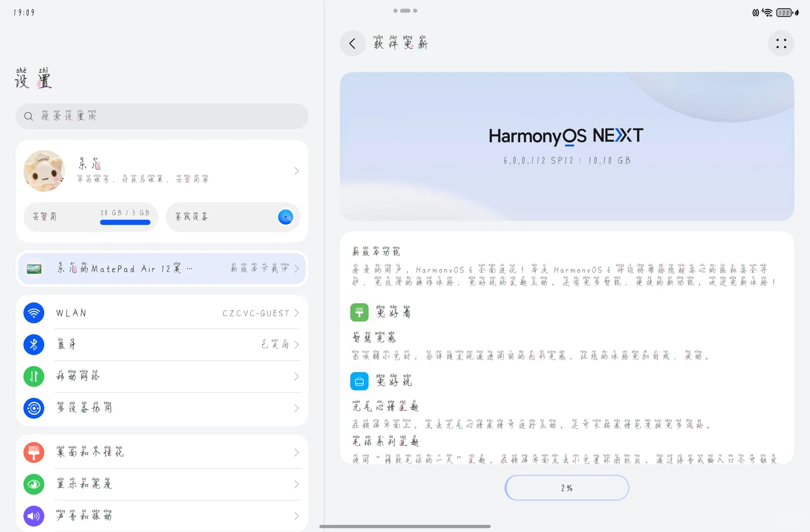Viewport: 810px width, 532px height.
Task: Click the 更好玩 section label
Action: 393,381
